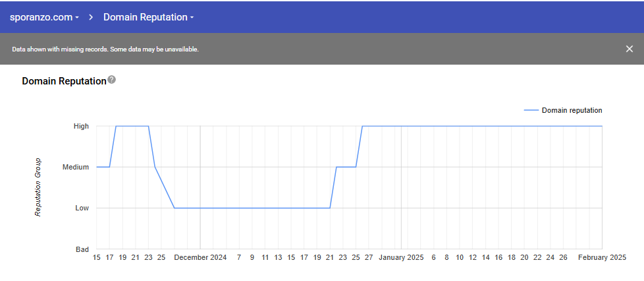Screen dimensions: 644x281
Task: Click the Reputation Group axis title
Action: point(38,187)
